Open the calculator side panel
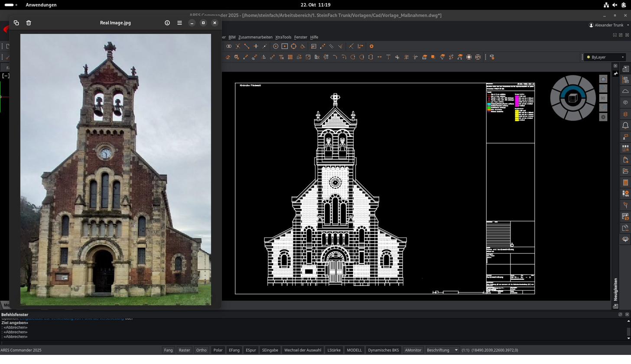631x364 pixels. [x=625, y=182]
